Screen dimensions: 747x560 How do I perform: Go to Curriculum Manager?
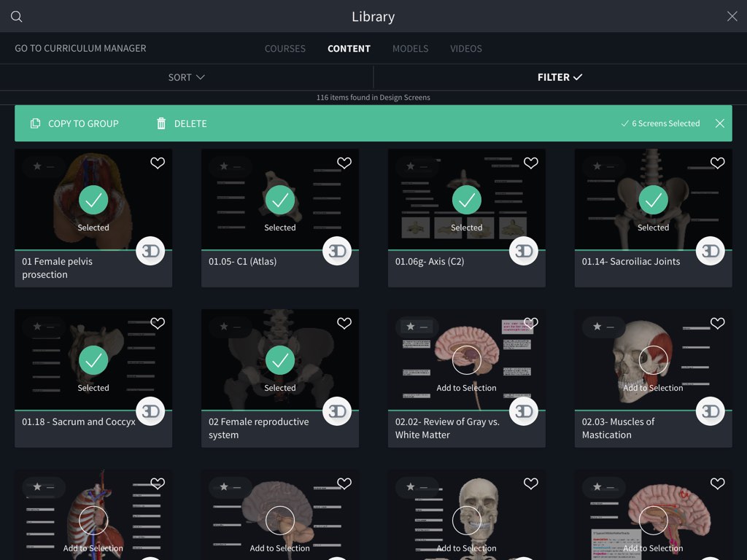[80, 48]
